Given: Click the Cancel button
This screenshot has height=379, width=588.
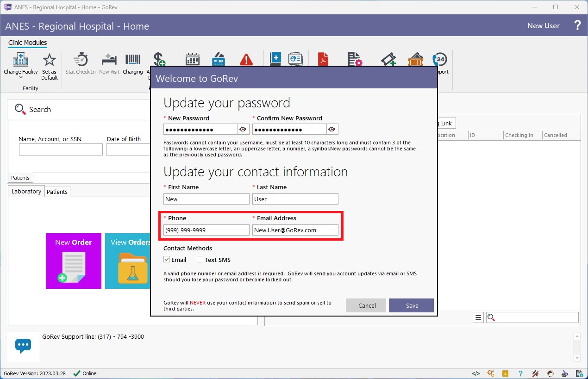Looking at the screenshot, I should 367,305.
